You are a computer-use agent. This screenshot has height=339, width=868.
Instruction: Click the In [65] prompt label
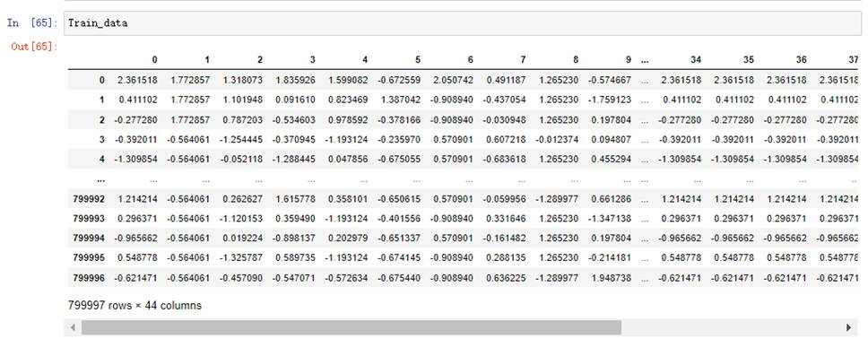(32, 23)
